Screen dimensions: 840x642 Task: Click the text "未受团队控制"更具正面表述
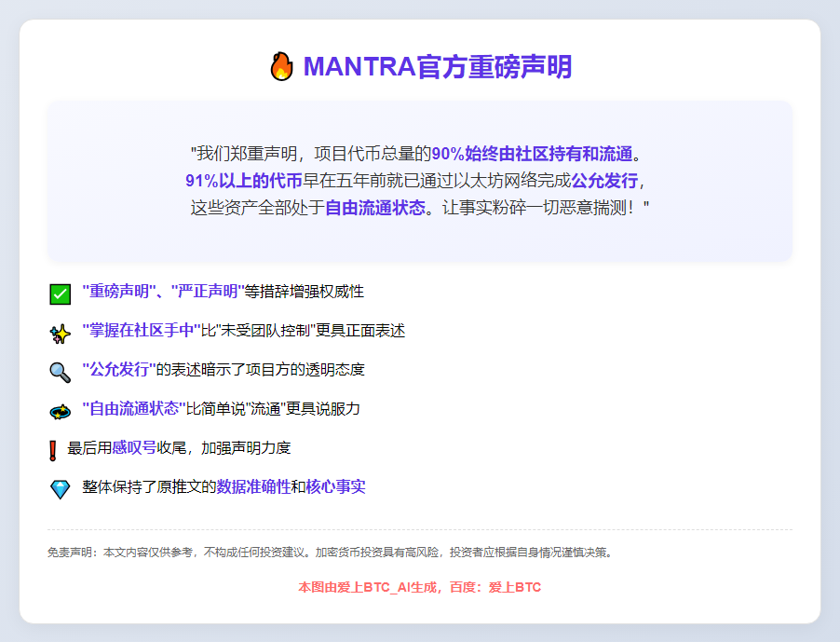pyautogui.click(x=310, y=330)
